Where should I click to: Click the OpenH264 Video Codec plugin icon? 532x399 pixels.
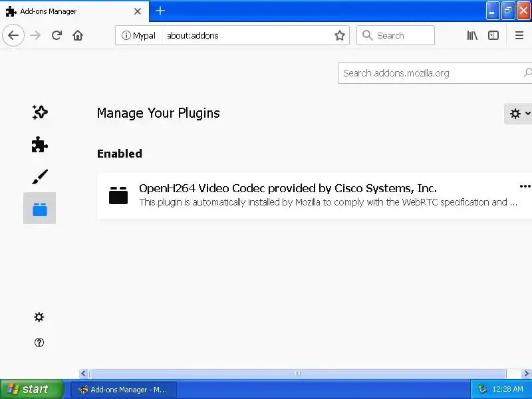(x=118, y=195)
